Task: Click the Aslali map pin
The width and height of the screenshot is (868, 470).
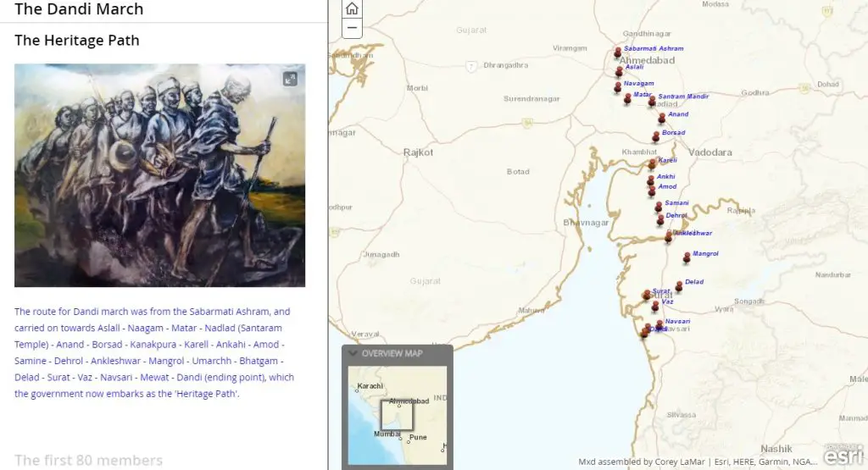Action: [x=619, y=72]
